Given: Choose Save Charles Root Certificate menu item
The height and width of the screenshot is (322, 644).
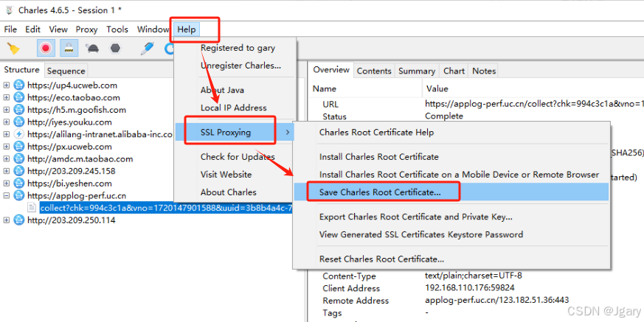Looking at the screenshot, I should [379, 192].
